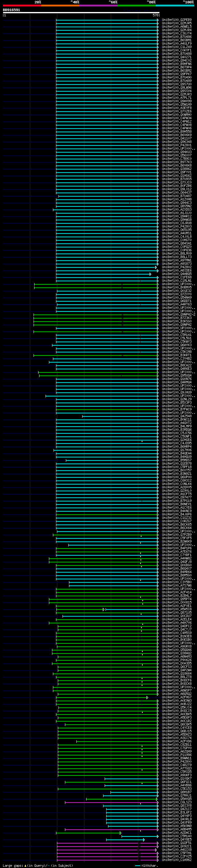
Task: Click the short cyan alignment bar for UniRef100_Q4ABQ5
Action: [103, 274]
